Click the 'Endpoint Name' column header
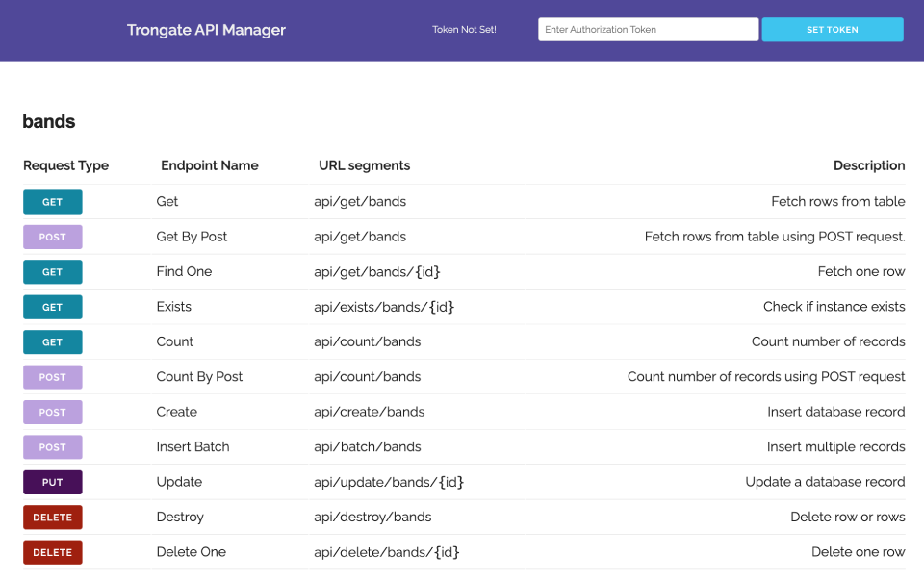 [x=210, y=165]
